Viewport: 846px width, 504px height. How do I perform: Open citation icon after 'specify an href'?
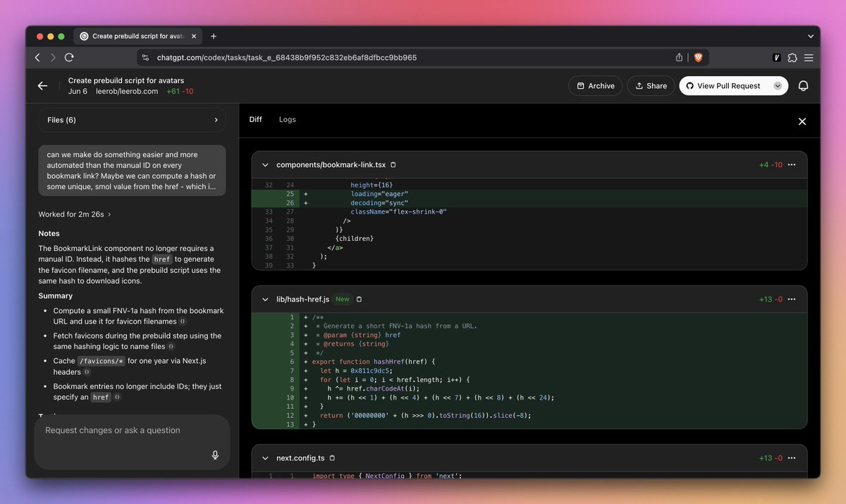(x=116, y=398)
